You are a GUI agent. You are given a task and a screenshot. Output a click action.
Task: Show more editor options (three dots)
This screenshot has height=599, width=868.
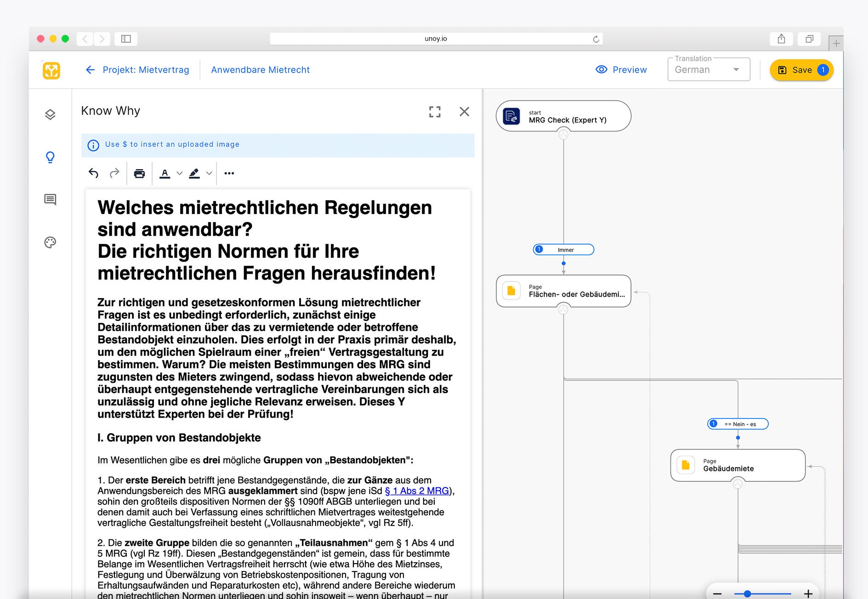coord(229,173)
